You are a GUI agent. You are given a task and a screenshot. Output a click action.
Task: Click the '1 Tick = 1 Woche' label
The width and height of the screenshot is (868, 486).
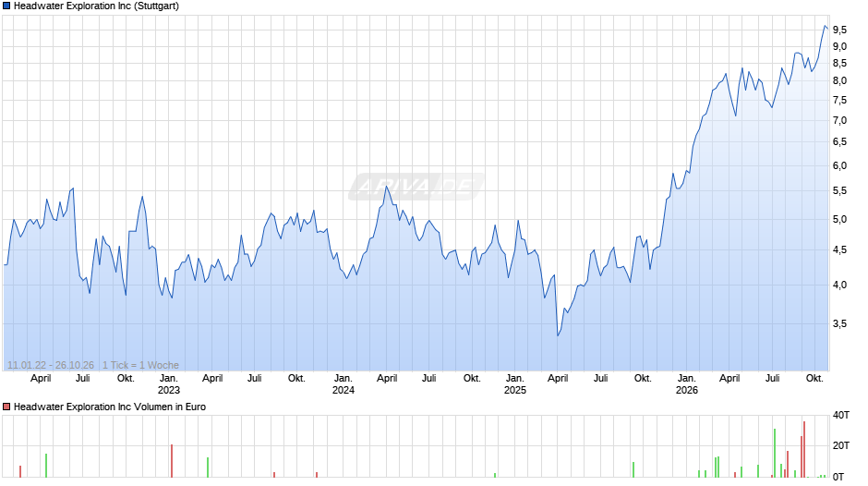pyautogui.click(x=140, y=365)
